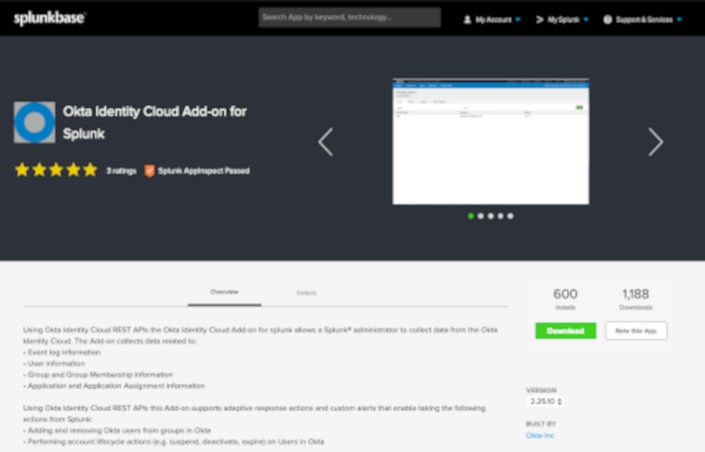Click the Performing account lifecycle actions bullet

[174, 442]
